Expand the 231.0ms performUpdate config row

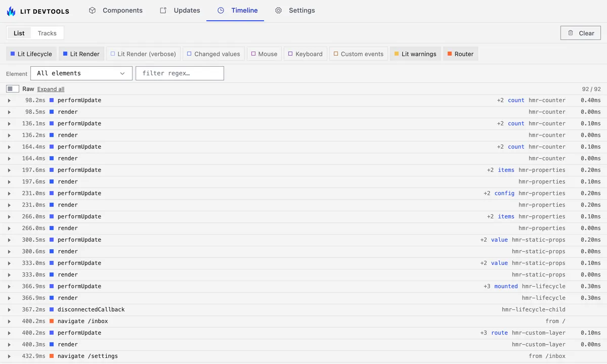(x=9, y=193)
